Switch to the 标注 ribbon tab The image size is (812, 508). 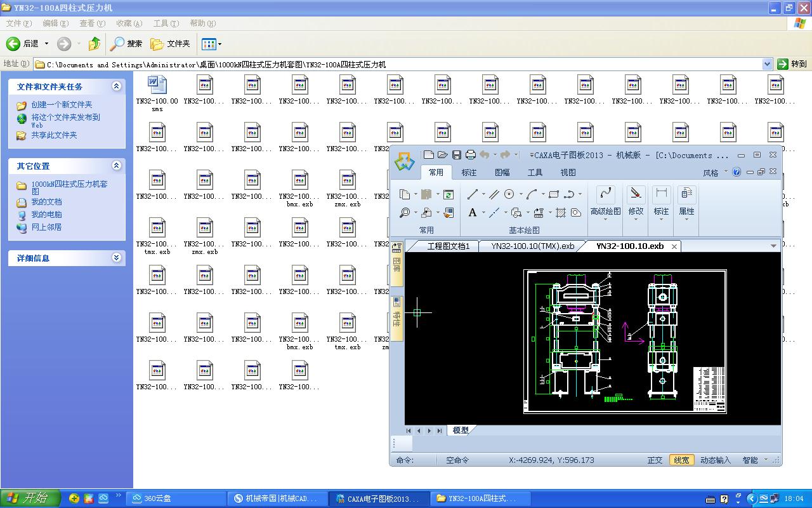coord(469,172)
